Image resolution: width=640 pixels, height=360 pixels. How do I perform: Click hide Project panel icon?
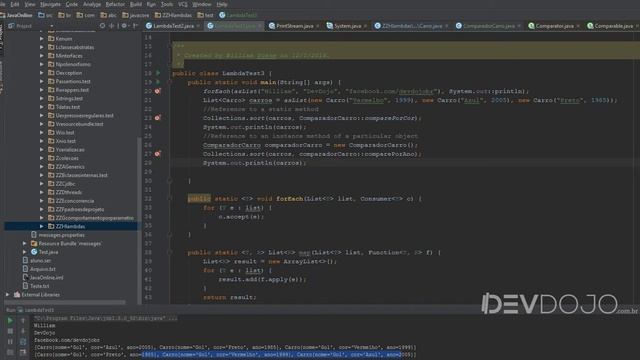(x=136, y=26)
